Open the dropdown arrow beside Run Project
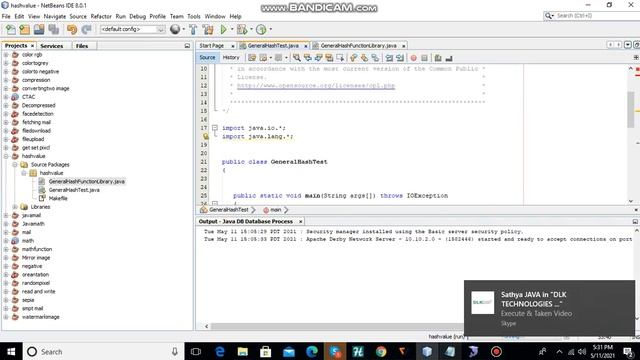This screenshot has height=360, width=640. coord(231,29)
